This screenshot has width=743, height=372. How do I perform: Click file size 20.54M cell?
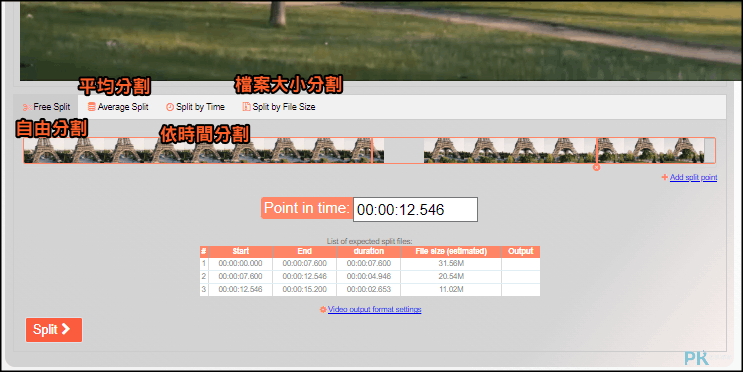[x=451, y=276]
